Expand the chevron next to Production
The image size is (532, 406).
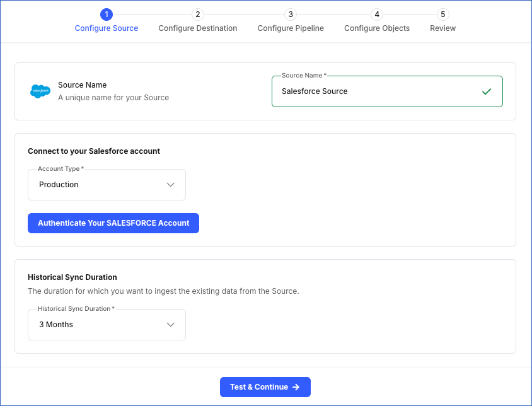coord(171,184)
